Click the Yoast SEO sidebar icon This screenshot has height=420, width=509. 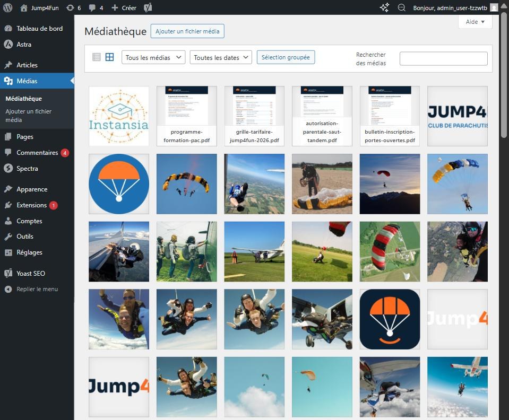pyautogui.click(x=8, y=273)
